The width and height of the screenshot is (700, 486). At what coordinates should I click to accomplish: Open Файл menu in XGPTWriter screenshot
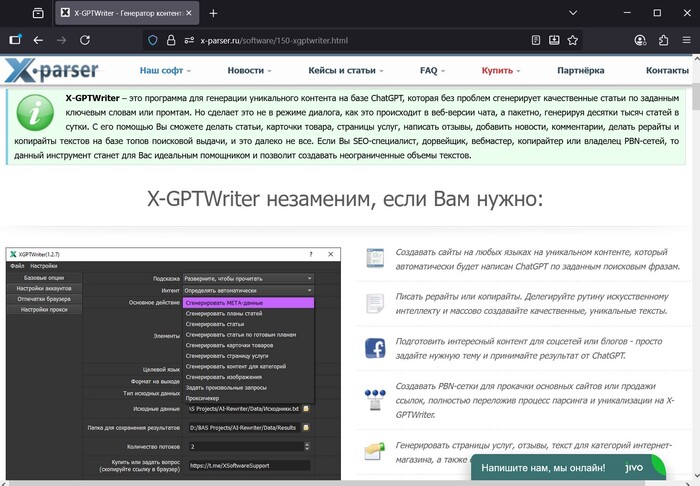tap(17, 266)
